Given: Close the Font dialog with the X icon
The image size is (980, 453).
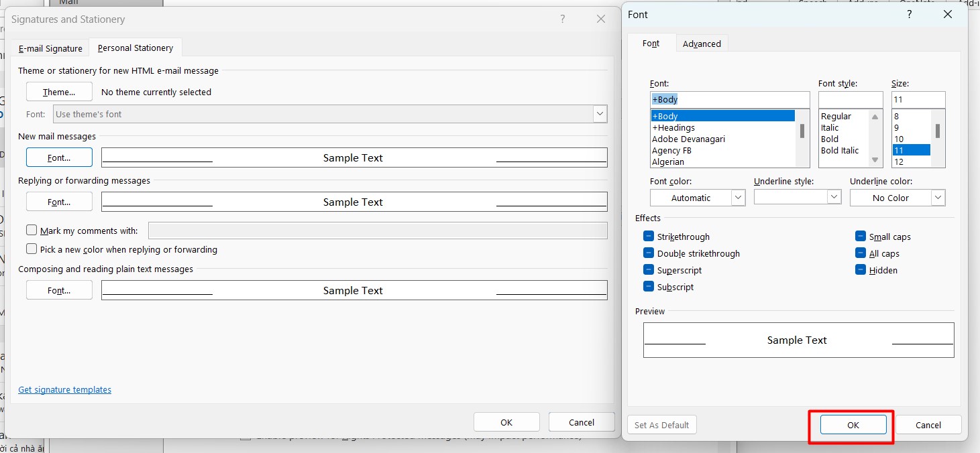Looking at the screenshot, I should click(948, 14).
